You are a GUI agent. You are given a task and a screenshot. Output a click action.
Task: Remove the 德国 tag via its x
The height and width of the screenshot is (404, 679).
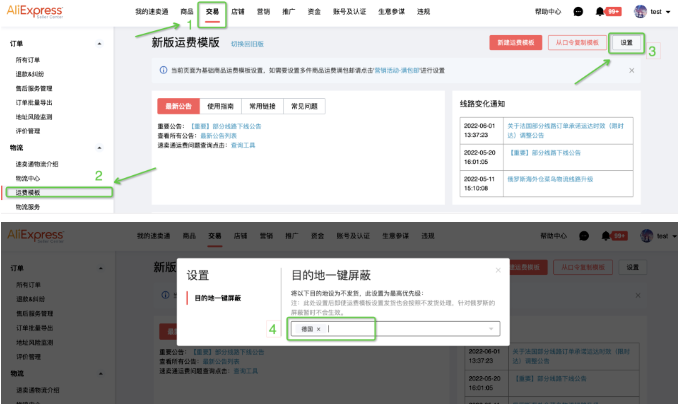[x=318, y=329]
